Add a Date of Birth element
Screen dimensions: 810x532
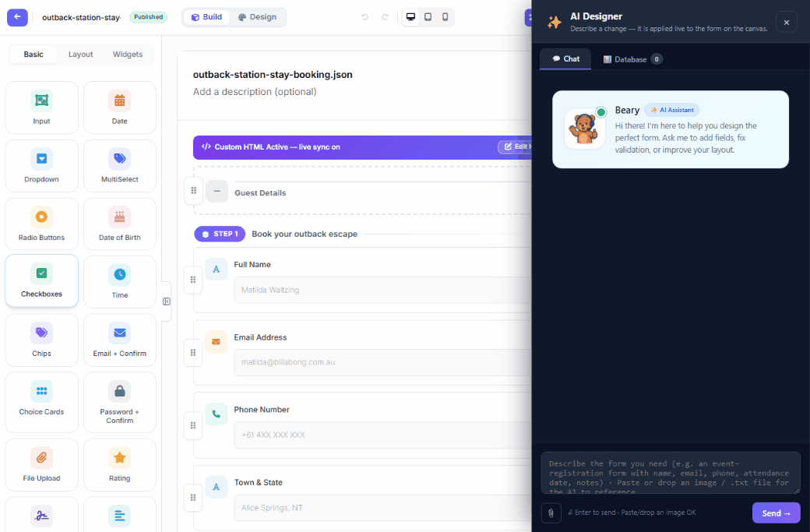pos(120,224)
